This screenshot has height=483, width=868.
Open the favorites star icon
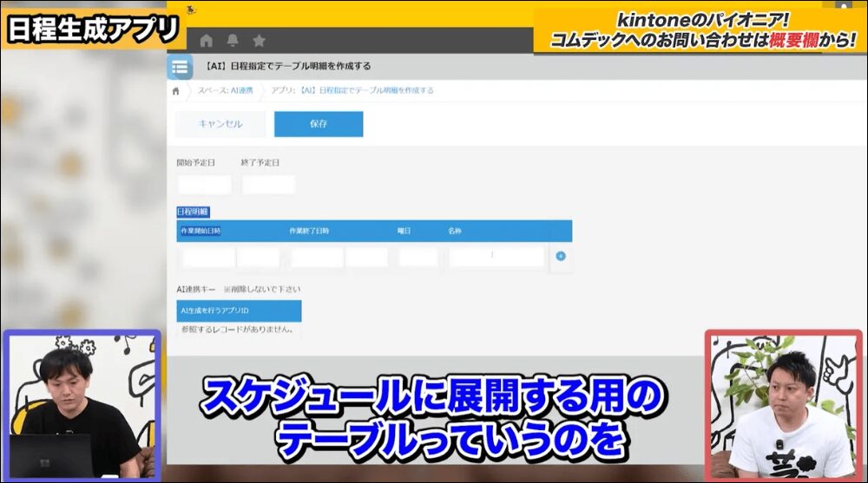click(259, 41)
